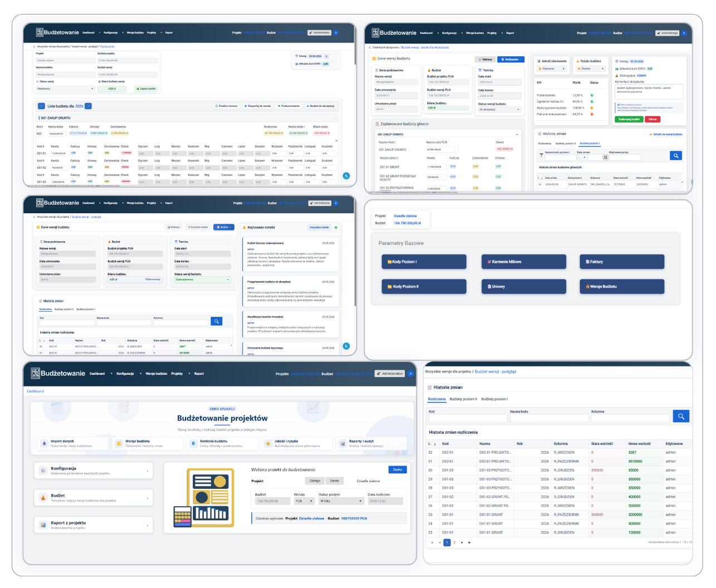Open the Waluta PLN dropdown
Image resolution: width=716 pixels, height=588 pixels.
click(x=304, y=501)
